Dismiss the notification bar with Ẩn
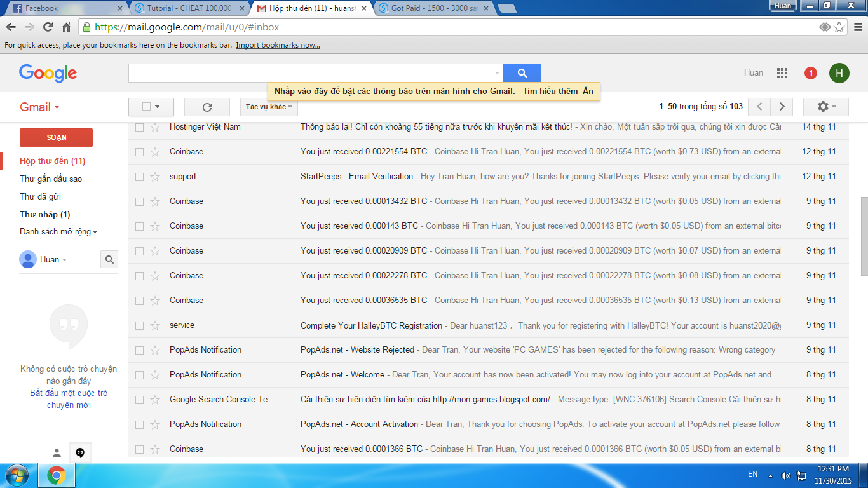This screenshot has width=868, height=488. click(588, 91)
